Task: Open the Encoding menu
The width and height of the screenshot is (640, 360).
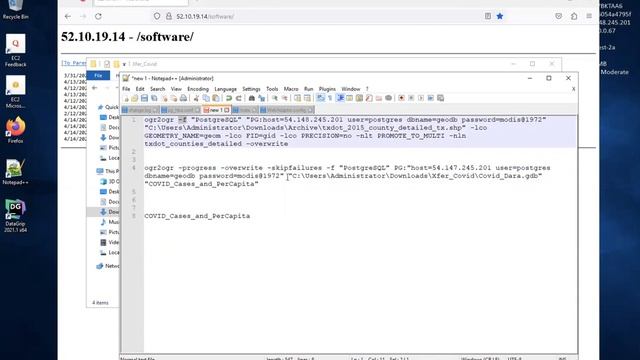Action: 198,89
